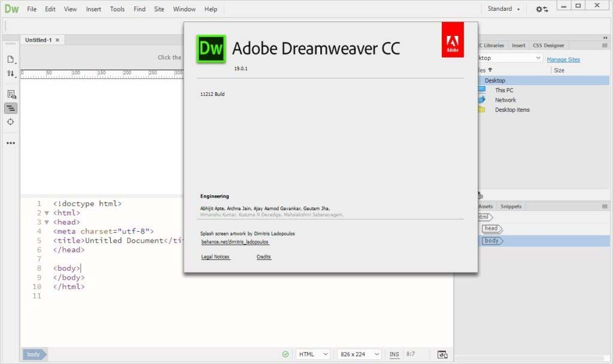The width and height of the screenshot is (613, 364).
Task: Open the Help menu
Action: tap(211, 9)
